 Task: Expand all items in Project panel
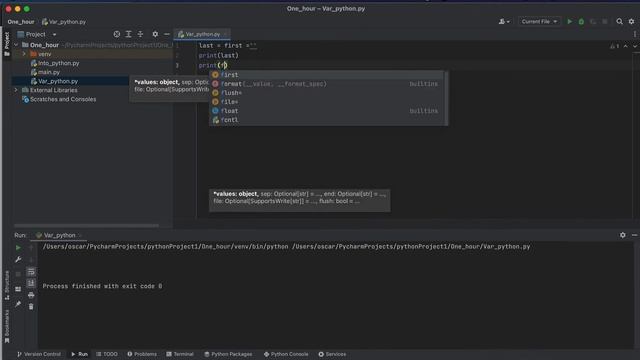pyautogui.click(x=129, y=34)
